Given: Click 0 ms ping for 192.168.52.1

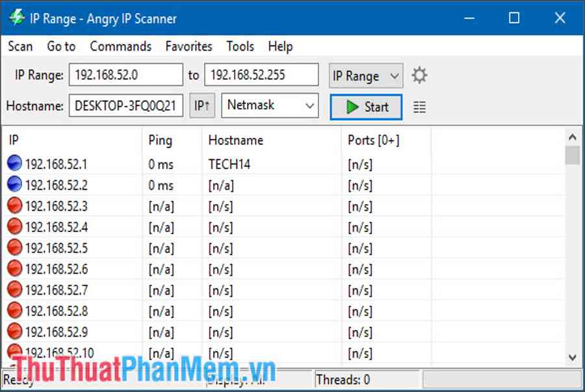Looking at the screenshot, I should point(161,164).
